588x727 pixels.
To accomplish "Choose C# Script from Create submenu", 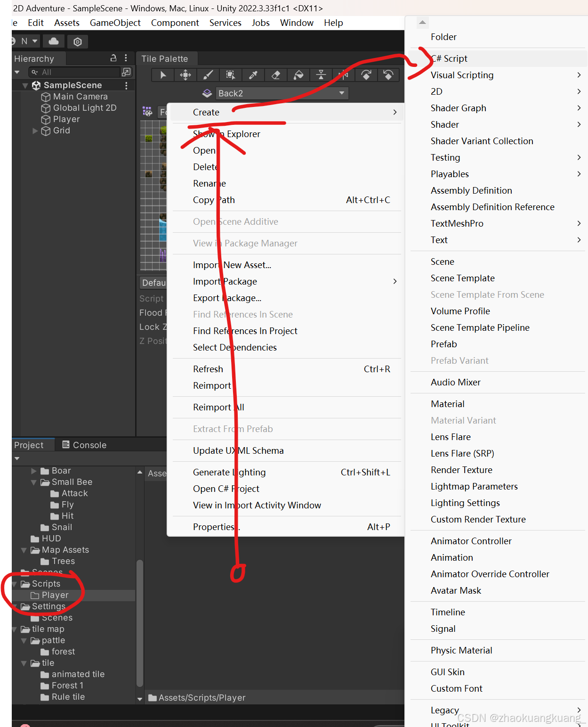I will 496,58.
